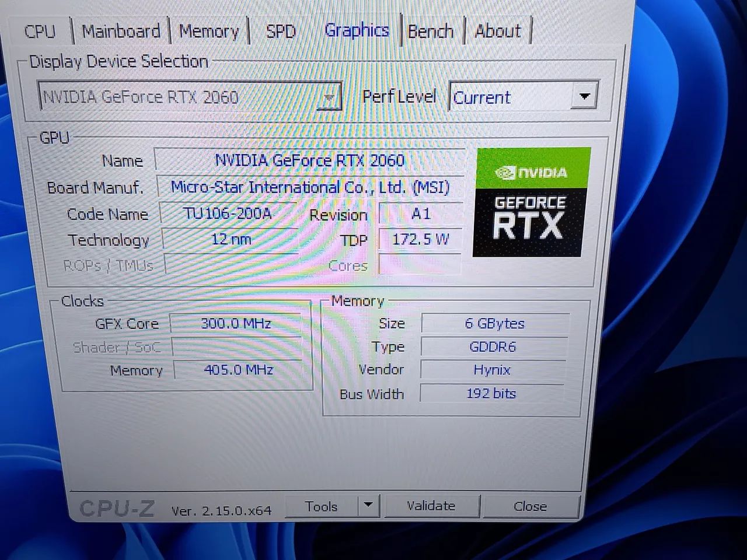Open the Memory tab
The image size is (747, 560).
(x=209, y=31)
